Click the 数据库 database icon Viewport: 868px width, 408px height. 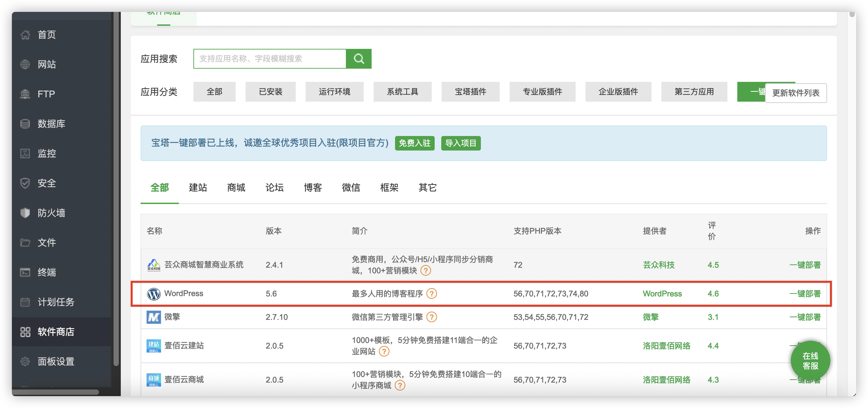click(25, 124)
